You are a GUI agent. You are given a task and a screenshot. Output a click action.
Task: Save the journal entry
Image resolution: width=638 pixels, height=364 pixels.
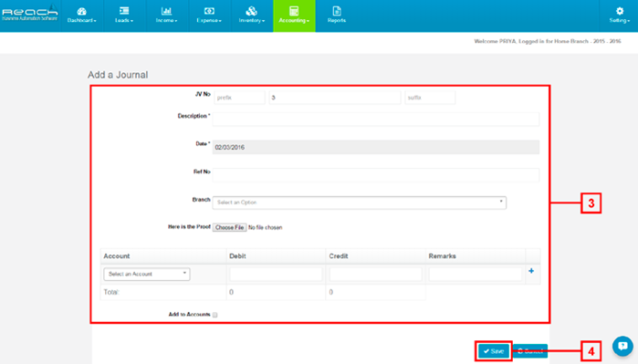(x=494, y=351)
